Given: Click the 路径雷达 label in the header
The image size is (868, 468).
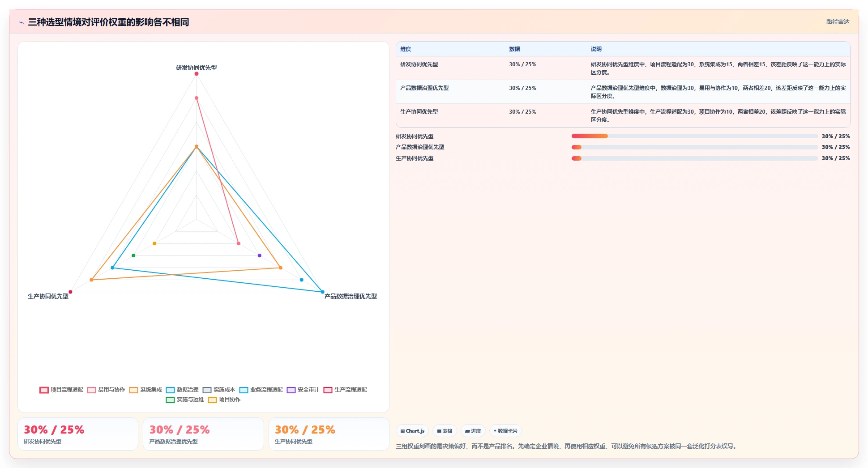Looking at the screenshot, I should pos(838,21).
